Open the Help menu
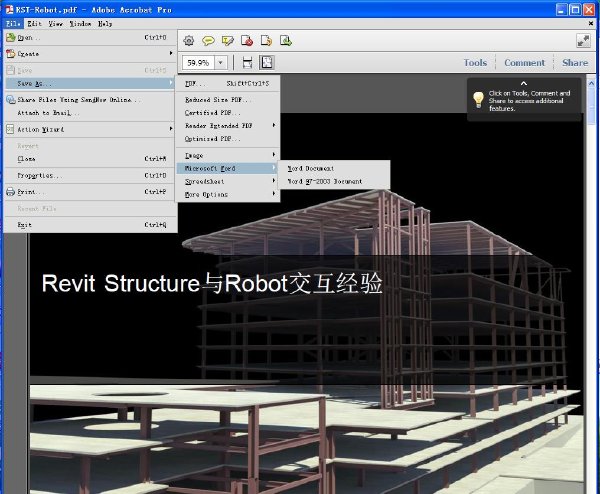The image size is (600, 494). 105,24
